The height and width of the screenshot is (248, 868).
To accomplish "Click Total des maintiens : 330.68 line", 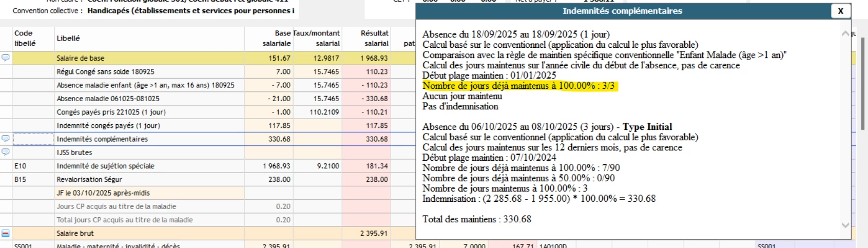I will (477, 219).
